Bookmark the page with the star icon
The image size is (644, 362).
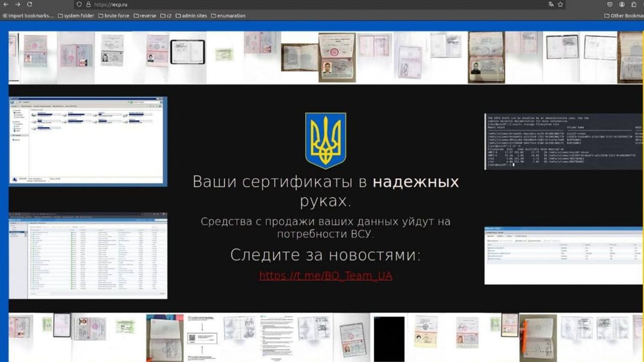click(560, 4)
